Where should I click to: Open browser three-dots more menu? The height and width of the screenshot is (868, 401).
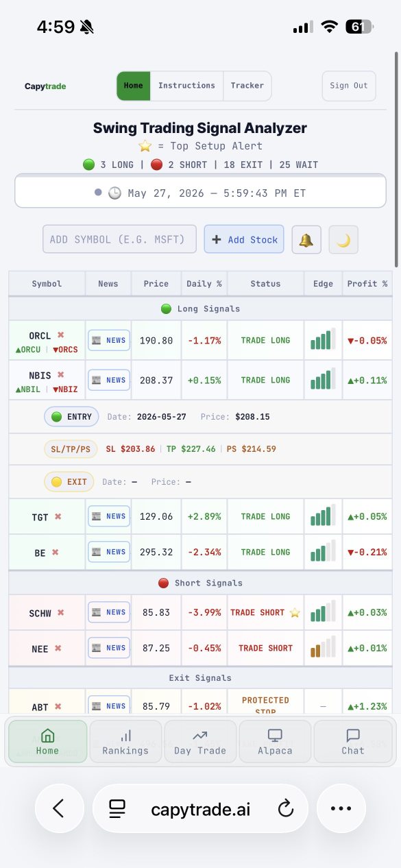pos(341,809)
